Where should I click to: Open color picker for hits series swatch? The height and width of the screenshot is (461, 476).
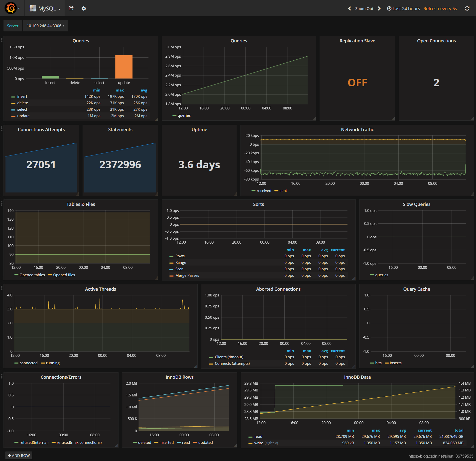[x=372, y=363]
